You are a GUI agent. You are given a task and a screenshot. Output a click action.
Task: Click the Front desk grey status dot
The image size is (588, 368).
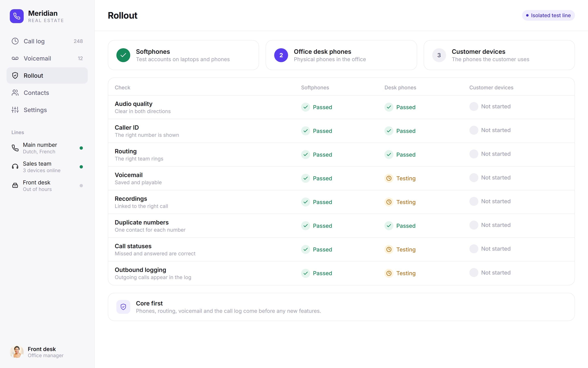pyautogui.click(x=81, y=185)
